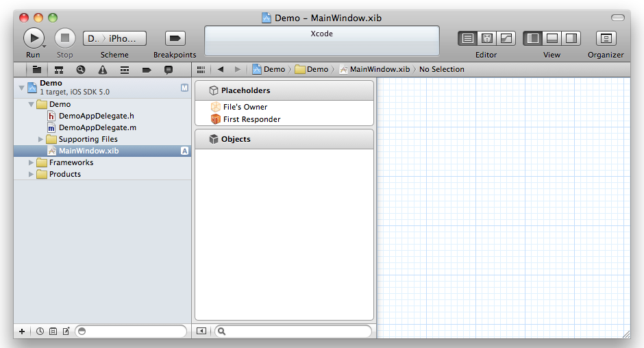Go forward in editor history
The height and width of the screenshot is (348, 644).
tap(238, 69)
